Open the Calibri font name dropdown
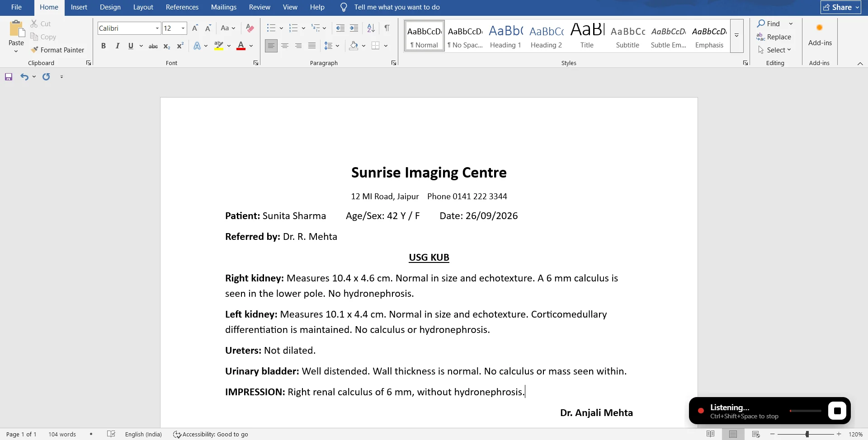 tap(157, 28)
